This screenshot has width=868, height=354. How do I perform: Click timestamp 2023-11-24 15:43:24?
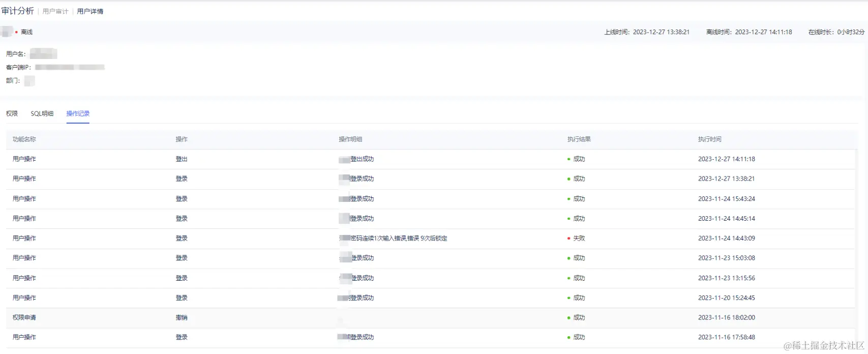coord(727,199)
